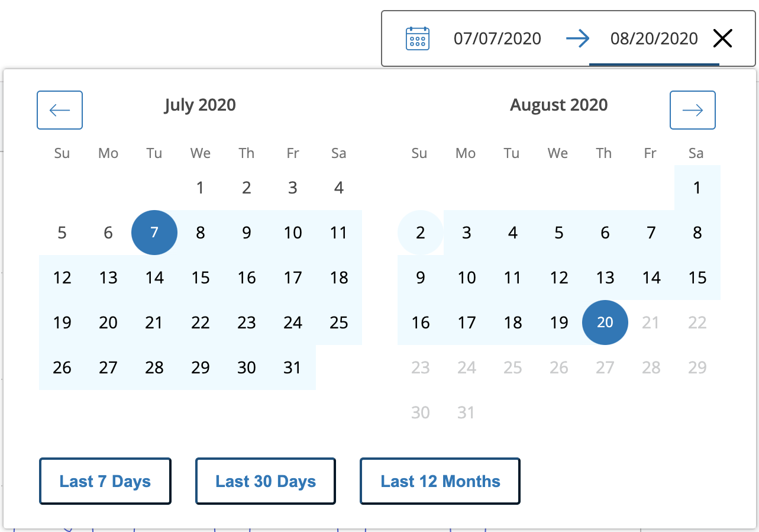Choose the Last 30 Days preset
Screen dimensions: 759x532
click(266, 481)
